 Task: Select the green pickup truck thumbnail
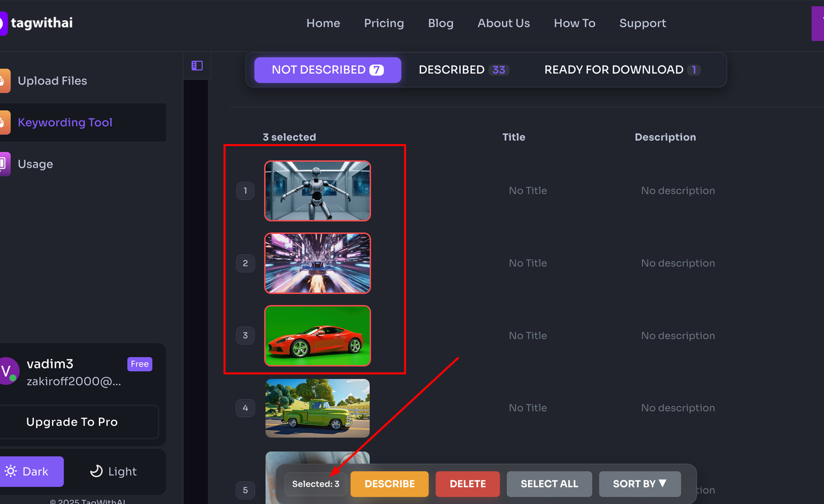(317, 408)
